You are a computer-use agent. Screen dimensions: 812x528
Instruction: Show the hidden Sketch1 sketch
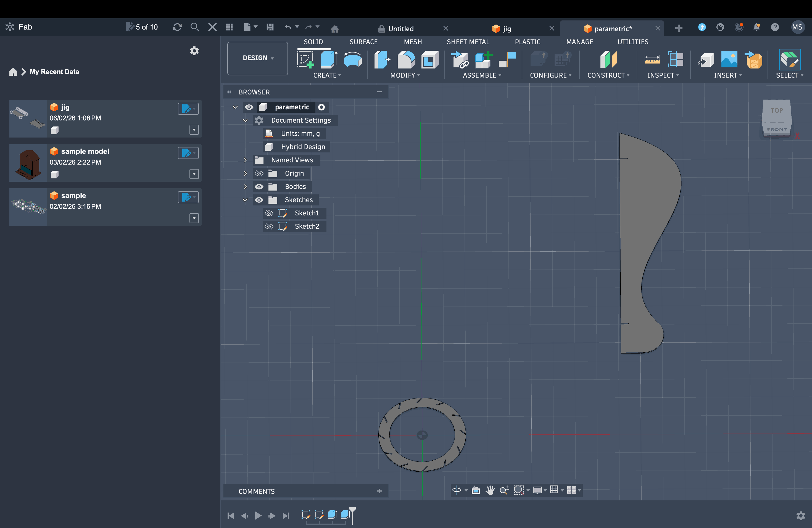pyautogui.click(x=269, y=213)
